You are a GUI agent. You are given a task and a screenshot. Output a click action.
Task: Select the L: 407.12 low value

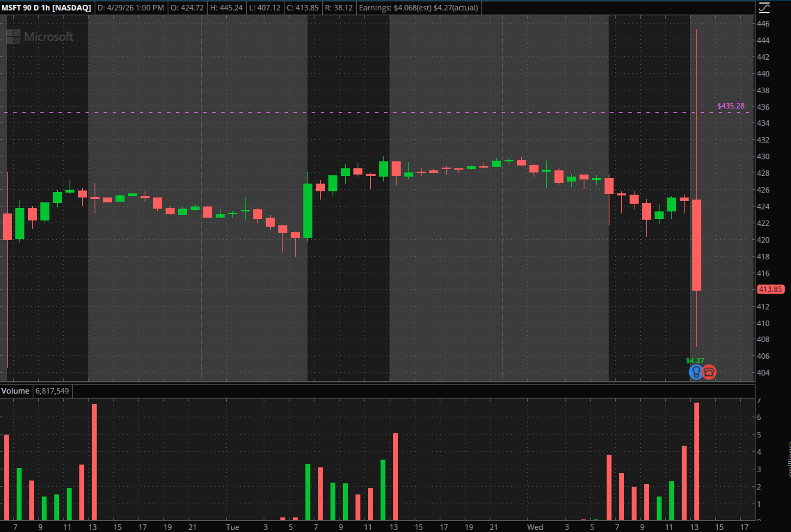(264, 8)
